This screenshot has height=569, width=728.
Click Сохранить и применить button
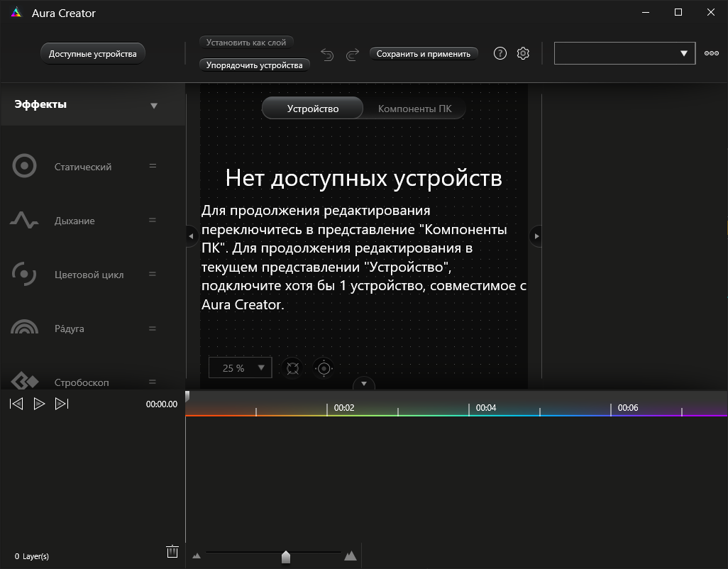pos(424,54)
